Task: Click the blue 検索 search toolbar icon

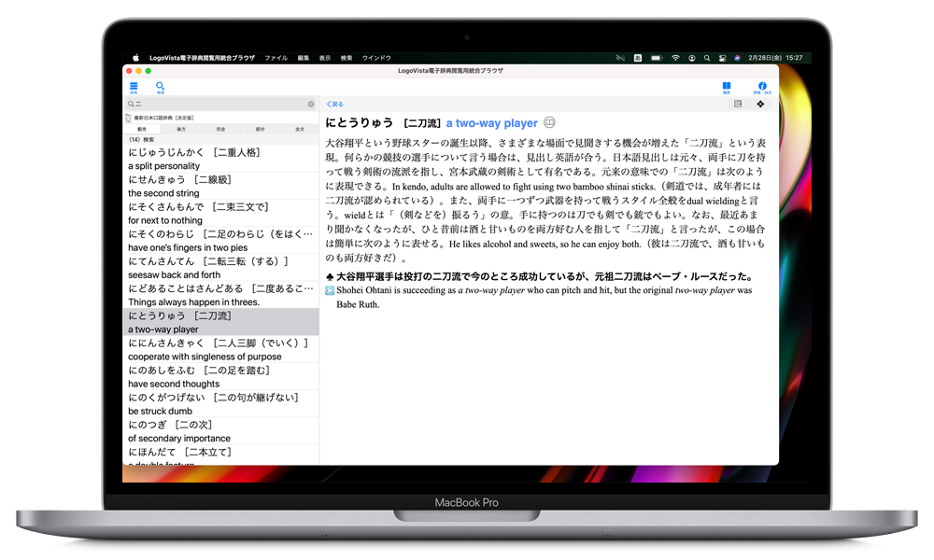Action: (161, 87)
